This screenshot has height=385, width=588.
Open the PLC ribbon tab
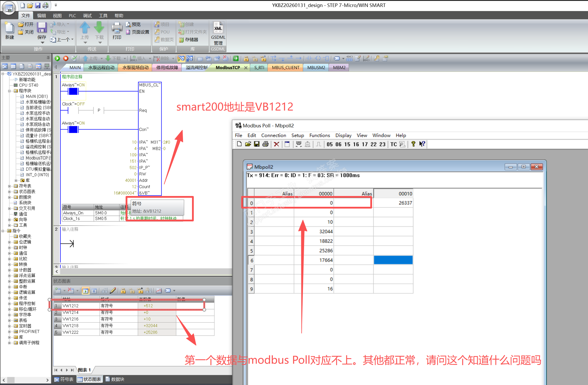point(72,15)
